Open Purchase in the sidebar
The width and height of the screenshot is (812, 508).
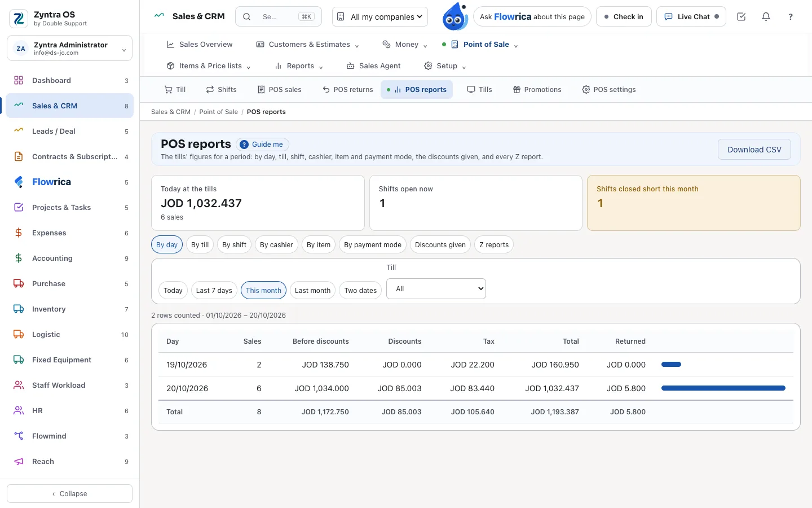[x=70, y=283]
